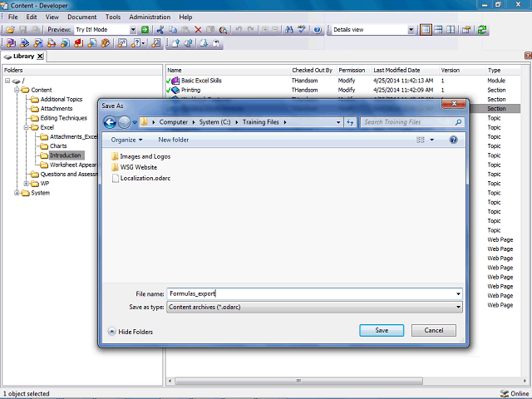Click the Open folder toolbar icon

pos(11,30)
